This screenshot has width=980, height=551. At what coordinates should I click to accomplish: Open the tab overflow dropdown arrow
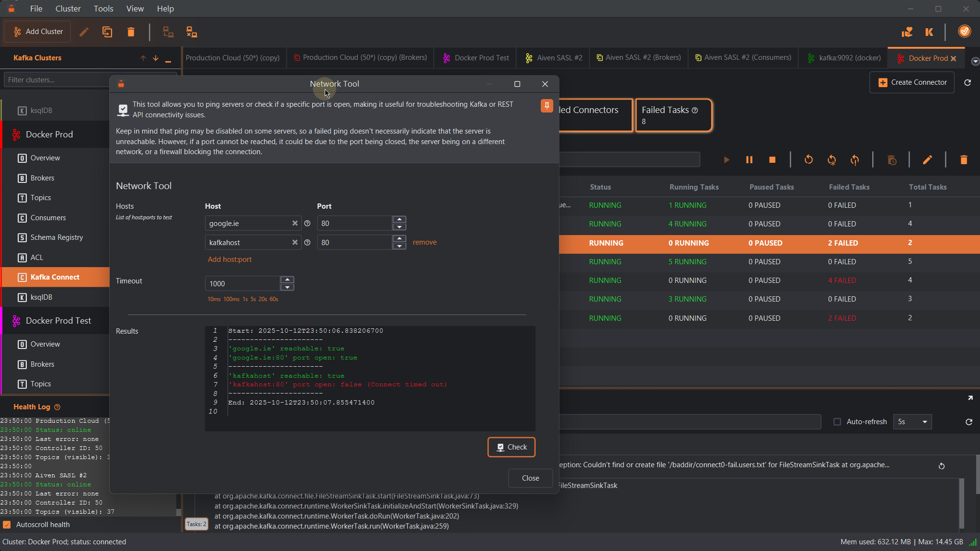click(975, 61)
